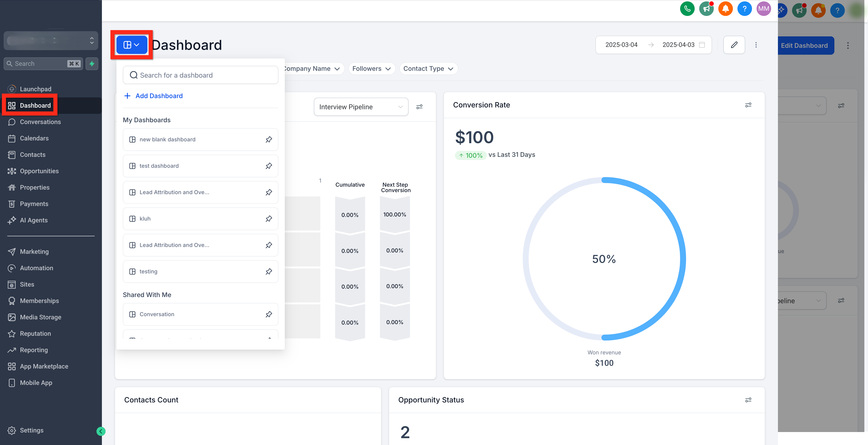Open the blue help question mark icon

click(744, 9)
